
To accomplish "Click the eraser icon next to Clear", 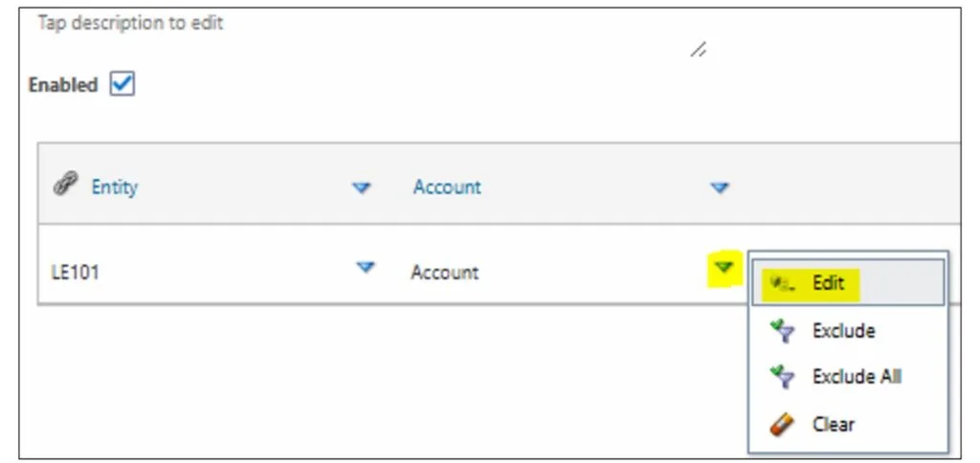I will click(782, 424).
